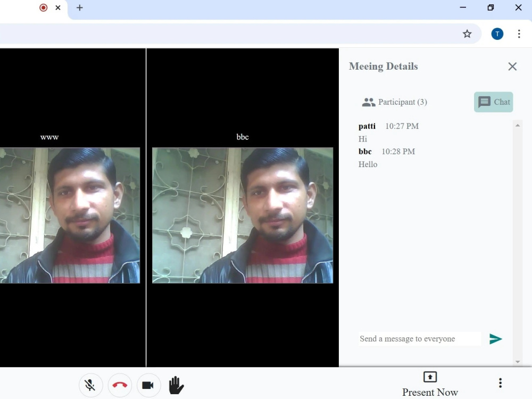
Task: Open the more options menu beside Present Now
Action: [500, 383]
